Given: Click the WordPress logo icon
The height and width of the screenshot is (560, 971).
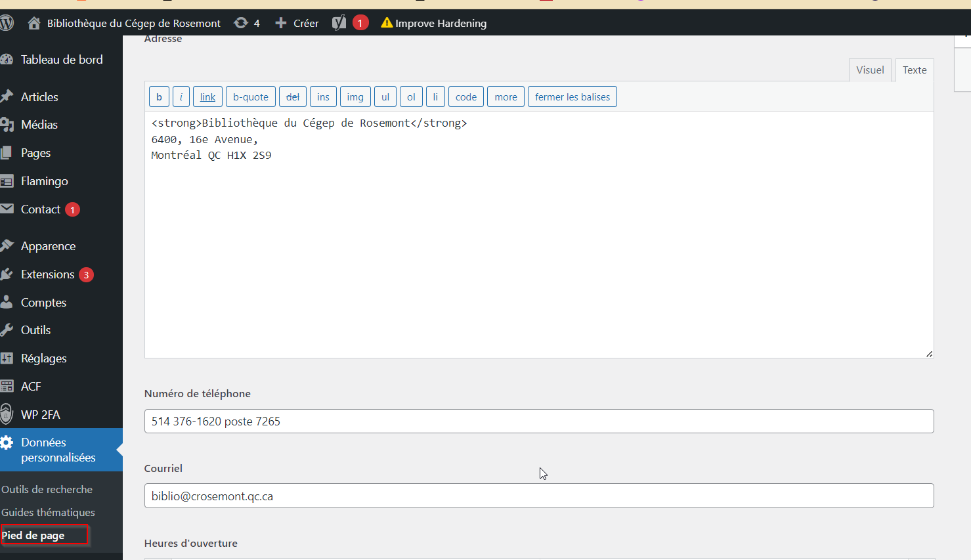Looking at the screenshot, I should coord(7,23).
